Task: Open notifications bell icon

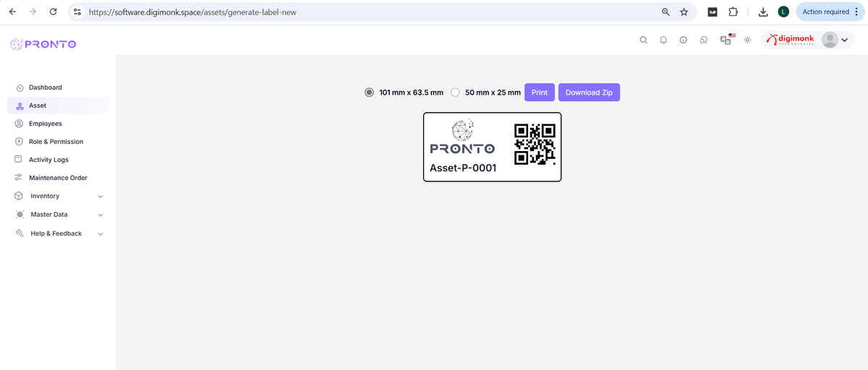Action: [x=663, y=40]
